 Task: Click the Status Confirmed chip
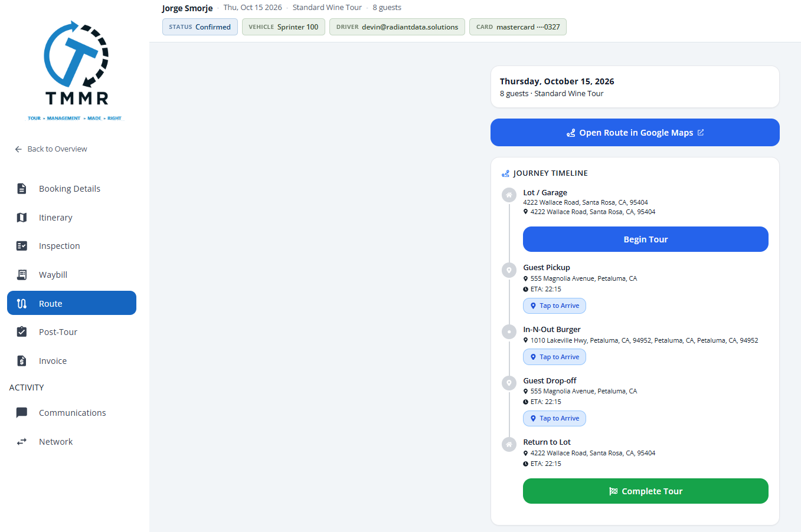pos(200,27)
